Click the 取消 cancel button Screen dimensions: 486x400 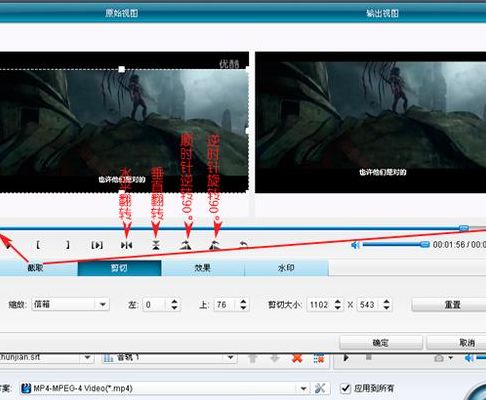pos(457,343)
